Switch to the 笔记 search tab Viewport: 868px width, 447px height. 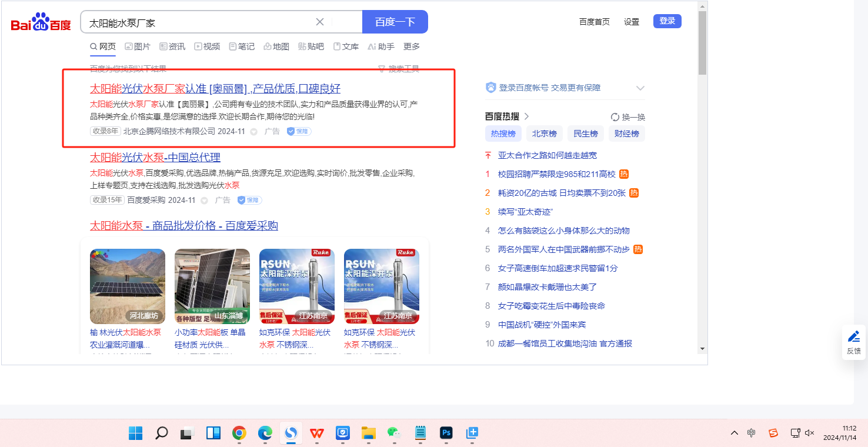point(242,46)
